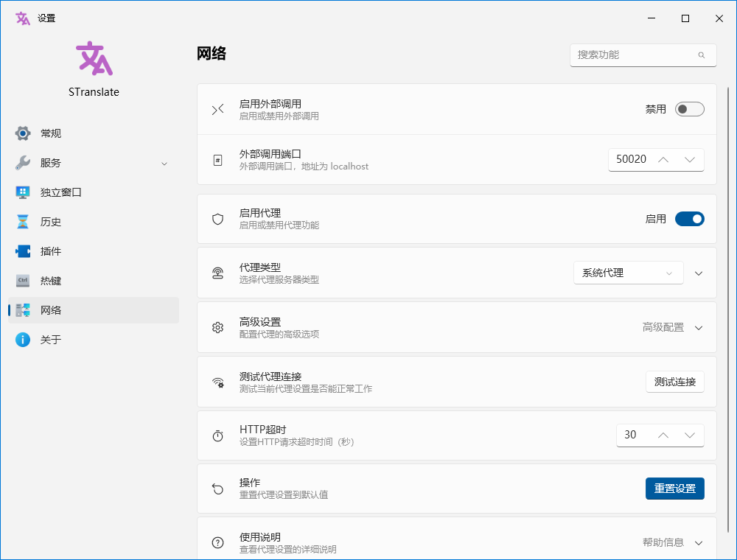
Task: Open the 代理类型 proxy type dropdown
Action: click(628, 273)
